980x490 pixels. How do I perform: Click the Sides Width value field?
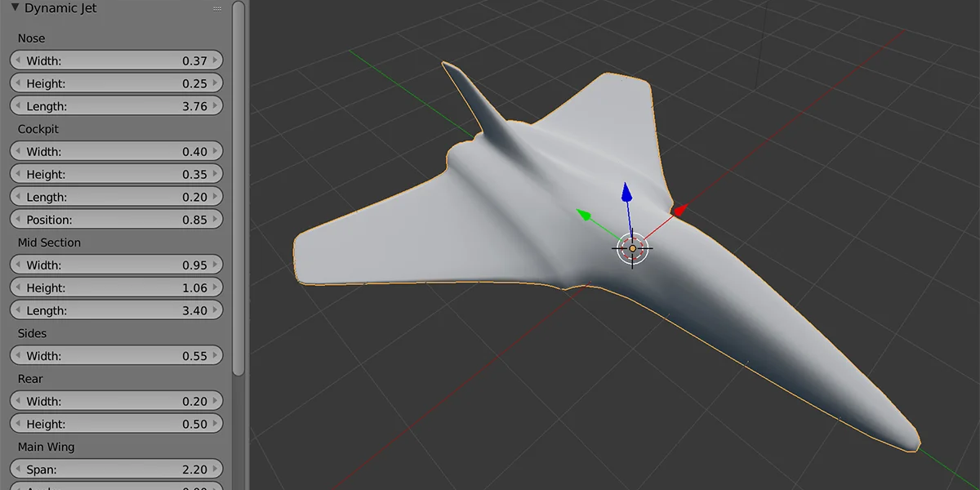[116, 355]
